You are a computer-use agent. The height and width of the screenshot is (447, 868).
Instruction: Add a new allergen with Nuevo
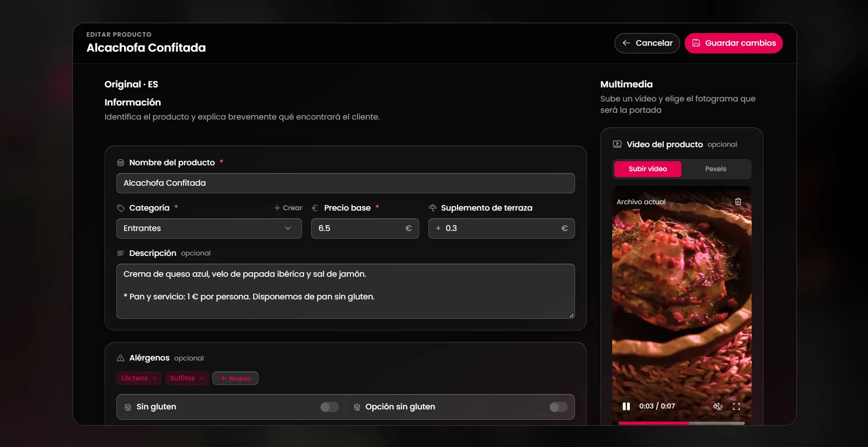click(235, 378)
